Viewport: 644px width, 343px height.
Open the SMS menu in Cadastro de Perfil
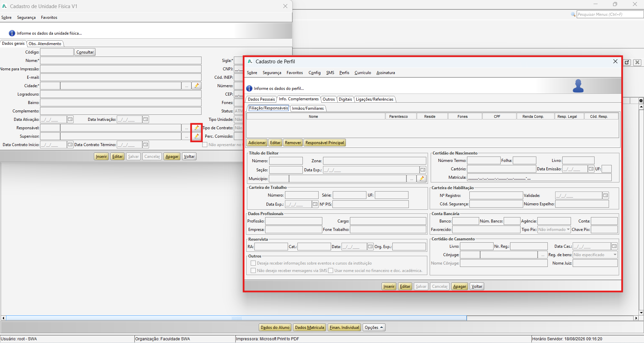point(330,73)
